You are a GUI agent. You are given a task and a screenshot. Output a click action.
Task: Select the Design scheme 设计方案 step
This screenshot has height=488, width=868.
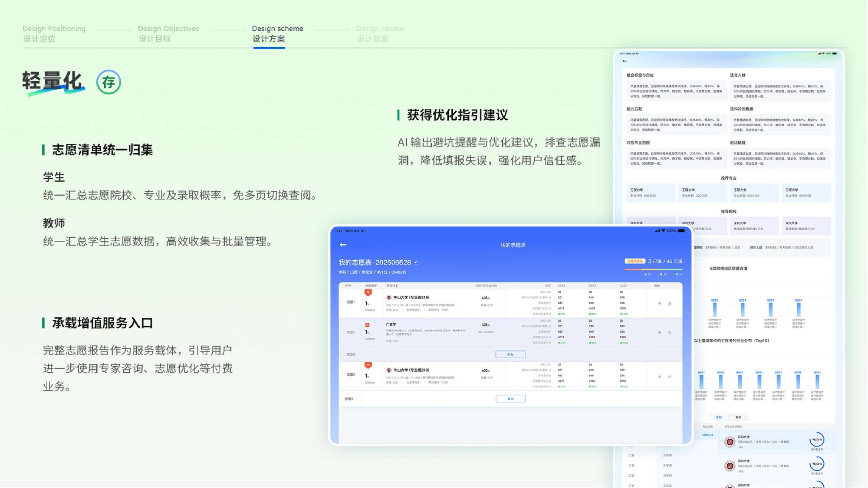pyautogui.click(x=278, y=33)
